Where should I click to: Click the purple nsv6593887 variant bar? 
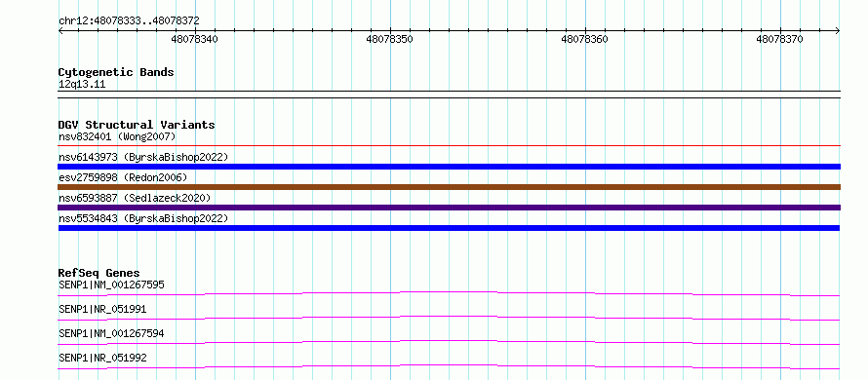point(449,208)
